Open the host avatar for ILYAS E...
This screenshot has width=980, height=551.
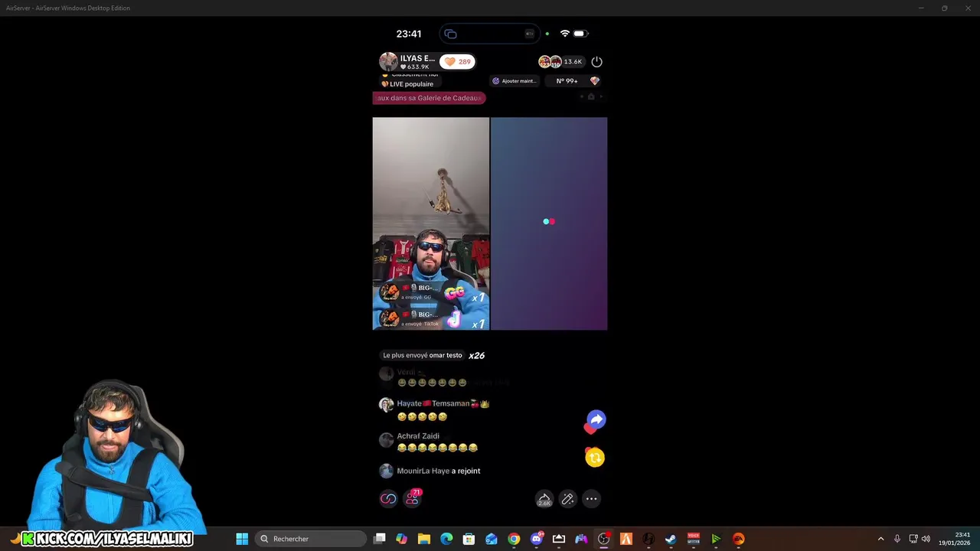click(x=388, y=61)
